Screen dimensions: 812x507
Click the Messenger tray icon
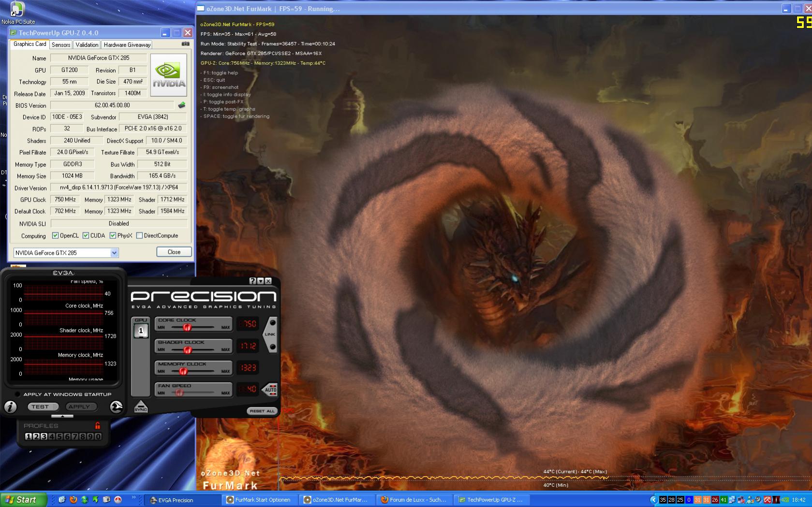(750, 500)
